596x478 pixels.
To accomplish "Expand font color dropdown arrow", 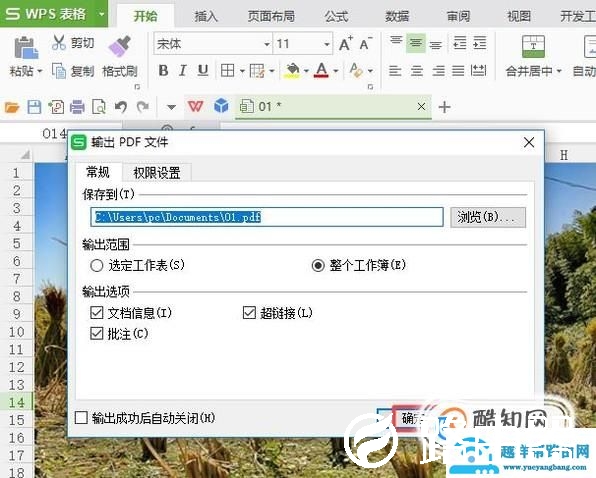I will coord(336,71).
